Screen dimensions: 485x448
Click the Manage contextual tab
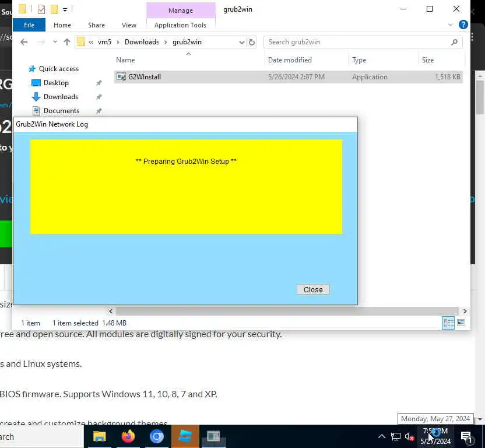click(181, 10)
